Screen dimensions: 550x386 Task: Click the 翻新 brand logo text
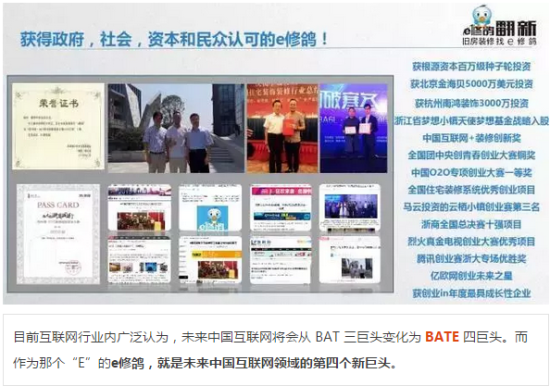coord(515,28)
